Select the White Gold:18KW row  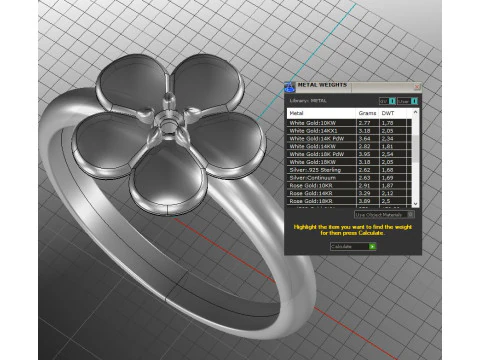point(349,162)
